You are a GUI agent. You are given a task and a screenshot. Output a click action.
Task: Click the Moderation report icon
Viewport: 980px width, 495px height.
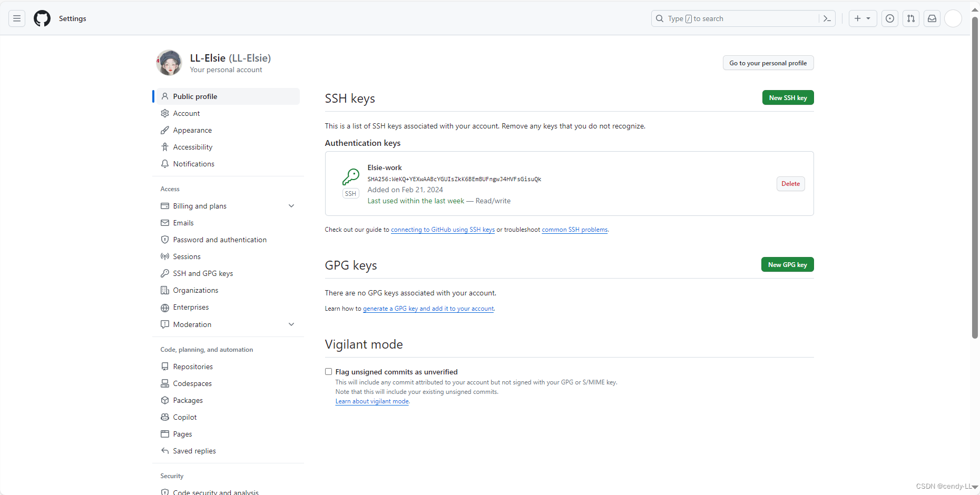165,324
